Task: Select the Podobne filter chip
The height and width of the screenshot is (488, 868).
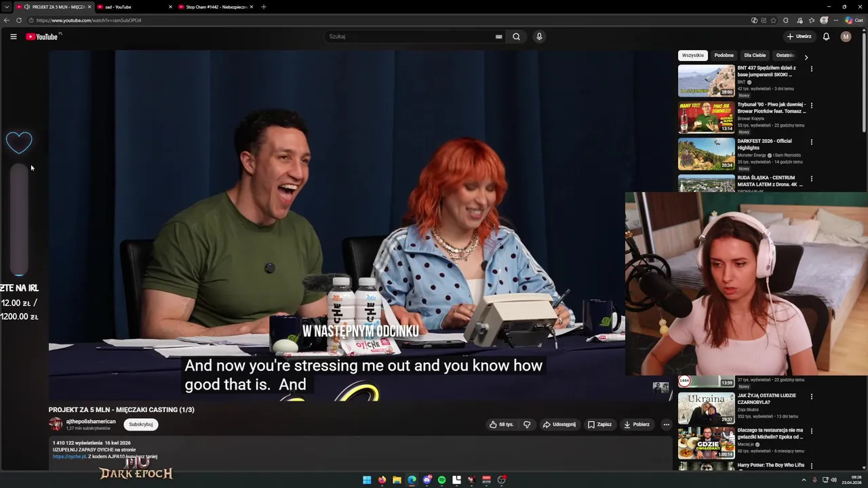Action: 724,56
